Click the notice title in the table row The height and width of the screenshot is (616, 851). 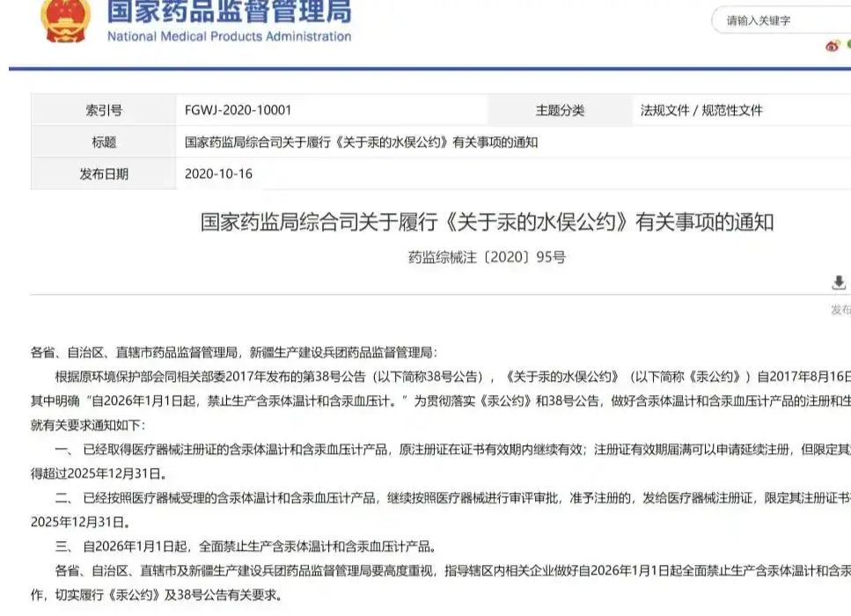click(361, 143)
